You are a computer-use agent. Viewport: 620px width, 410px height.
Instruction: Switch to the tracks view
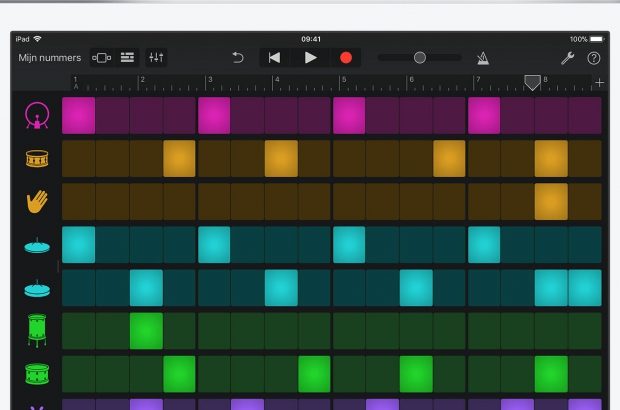tap(128, 58)
